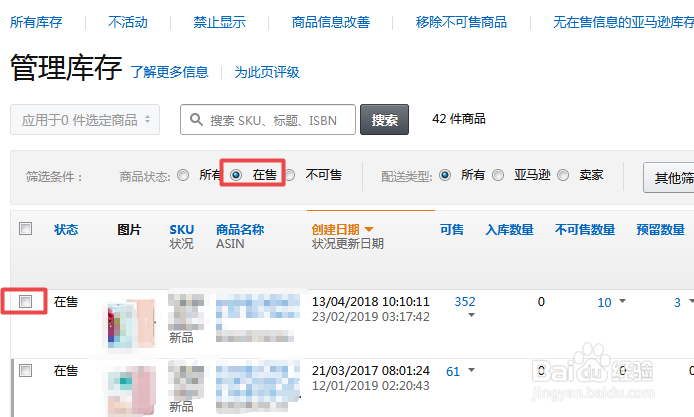The width and height of the screenshot is (694, 417).
Task: Select 卖家 radio for 配送类型
Action: [x=563, y=175]
